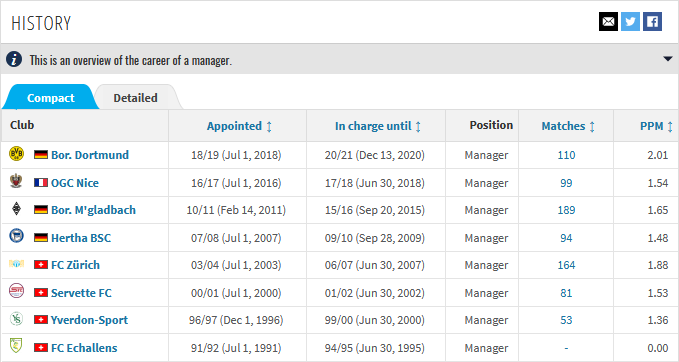The image size is (679, 362).
Task: Open the Hertha BSC club crest
Action: (x=16, y=236)
